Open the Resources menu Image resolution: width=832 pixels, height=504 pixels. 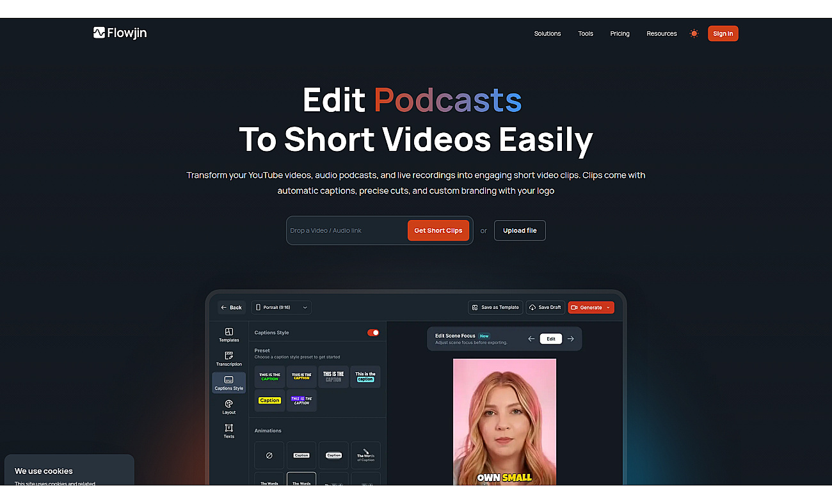click(x=662, y=34)
